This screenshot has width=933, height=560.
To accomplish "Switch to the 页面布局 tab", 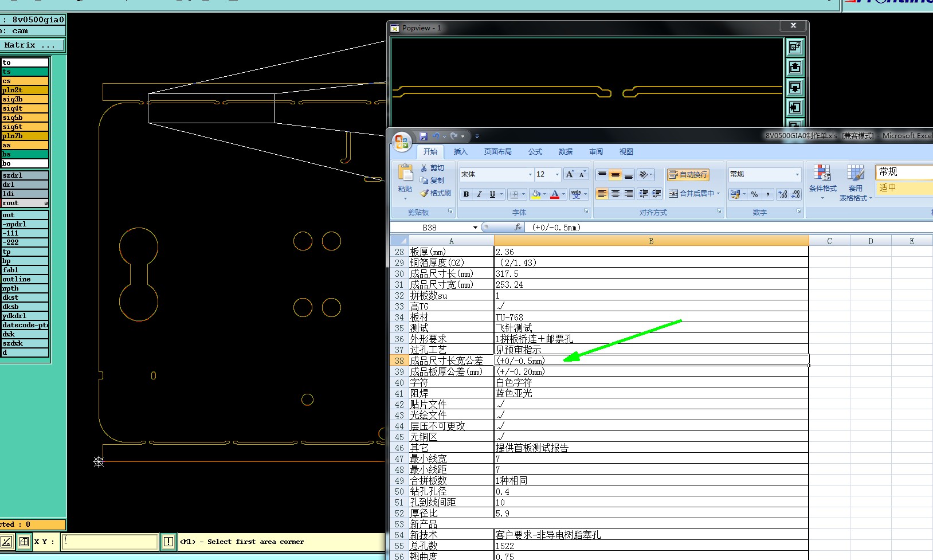I will 498,152.
